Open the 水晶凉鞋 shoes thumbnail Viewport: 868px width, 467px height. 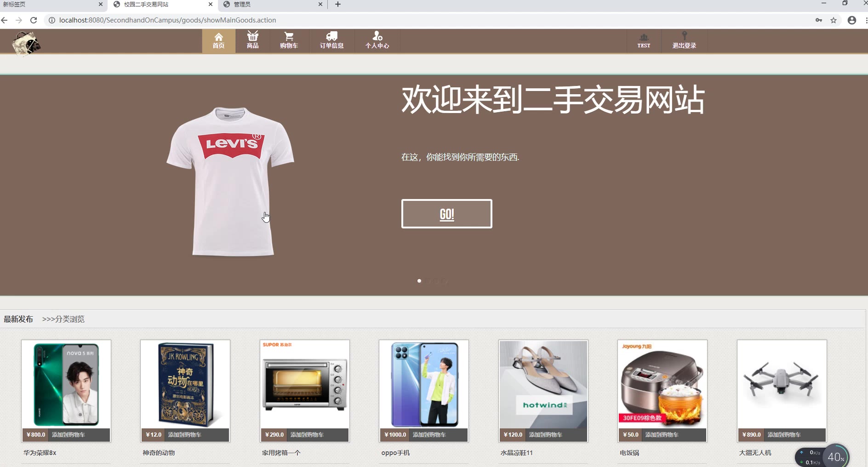coord(543,385)
